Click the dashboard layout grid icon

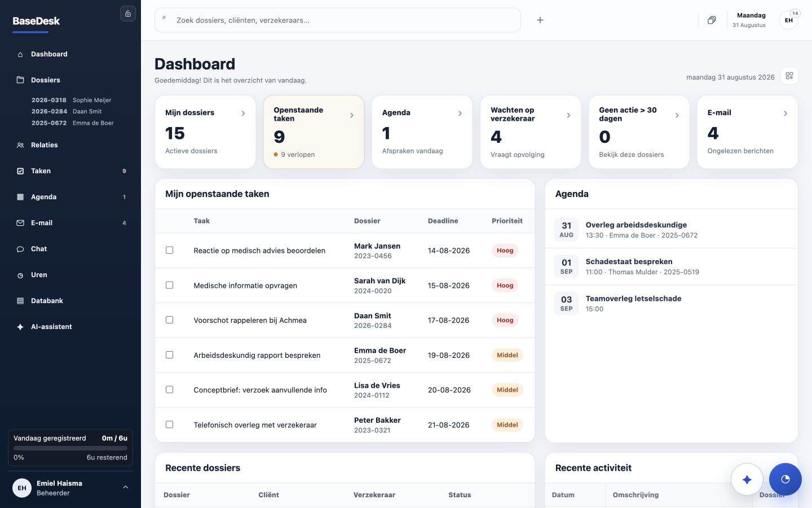point(789,76)
